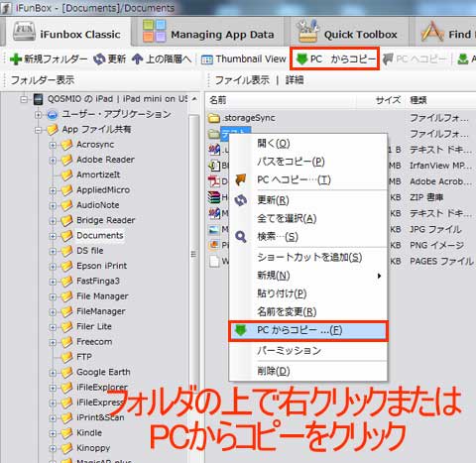Choose 削除(D) from context menu
Viewport: 476px width, 463px height.
(307, 371)
